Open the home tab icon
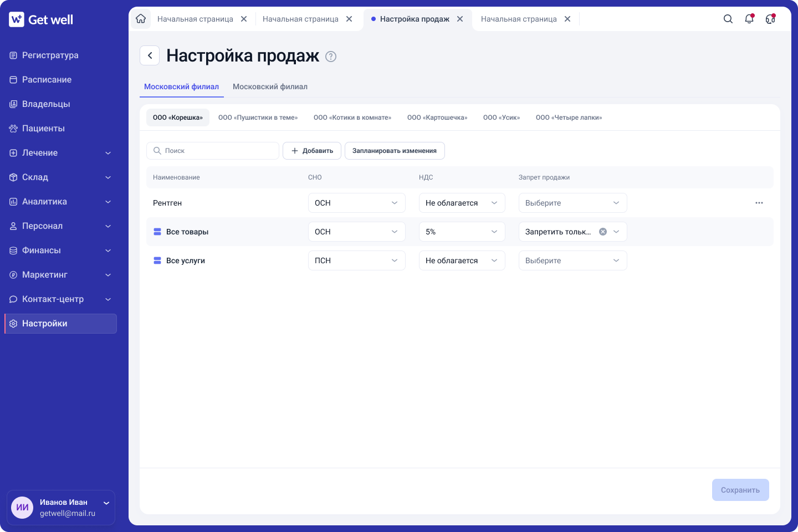 tap(141, 19)
